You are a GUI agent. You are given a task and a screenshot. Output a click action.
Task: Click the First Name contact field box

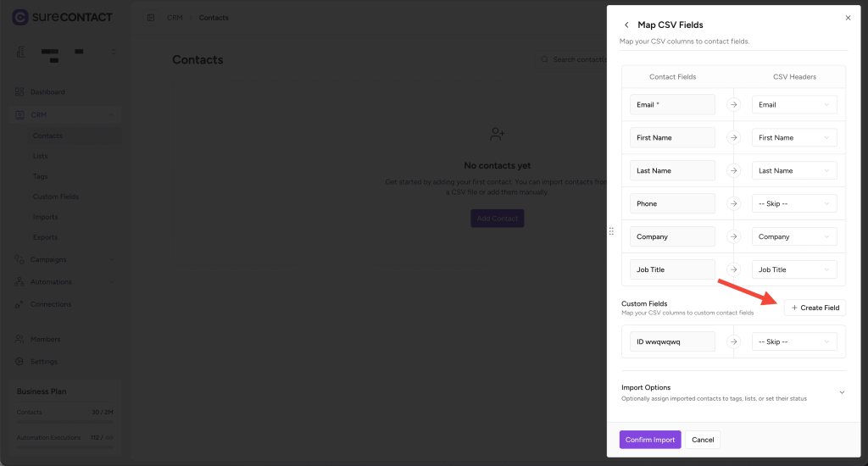pyautogui.click(x=673, y=138)
